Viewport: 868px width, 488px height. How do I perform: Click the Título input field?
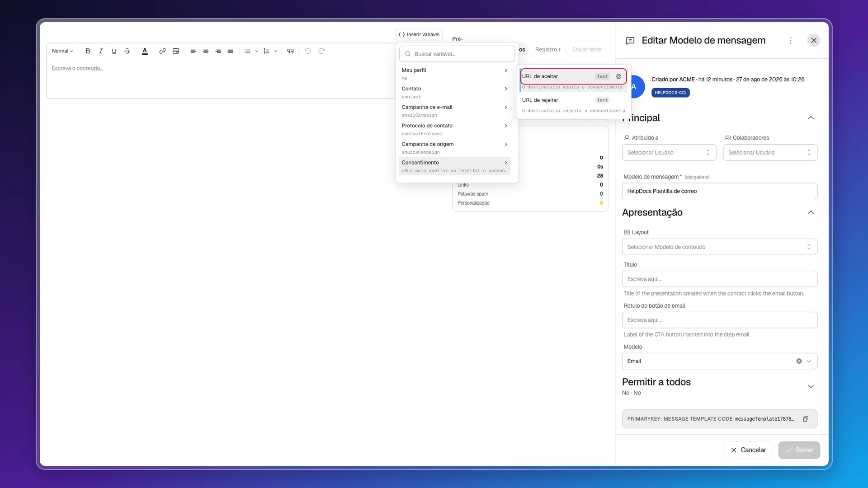coord(720,279)
